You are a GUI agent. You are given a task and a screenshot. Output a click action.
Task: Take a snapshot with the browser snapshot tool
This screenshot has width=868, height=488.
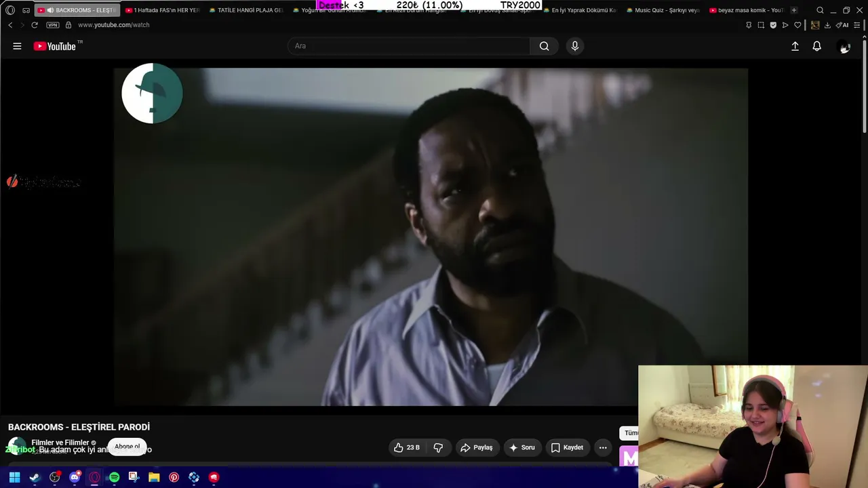tap(761, 25)
